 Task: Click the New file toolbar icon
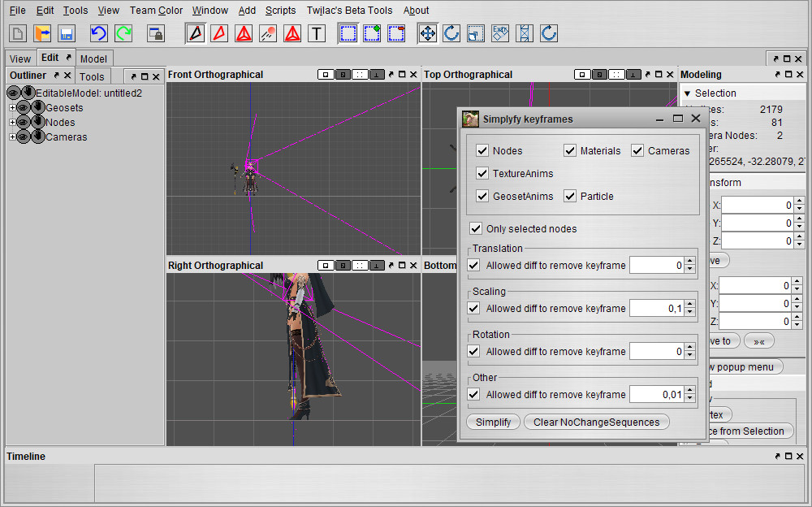pyautogui.click(x=18, y=33)
